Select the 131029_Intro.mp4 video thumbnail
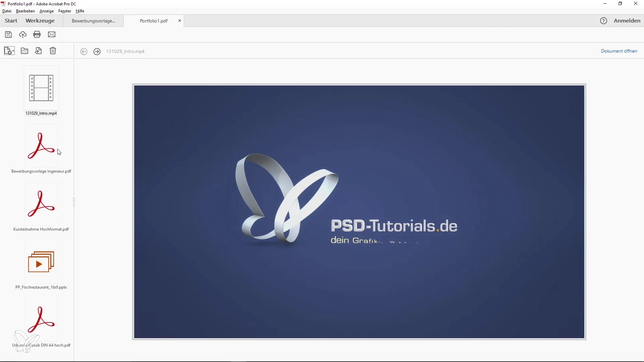644x362 pixels. click(41, 88)
